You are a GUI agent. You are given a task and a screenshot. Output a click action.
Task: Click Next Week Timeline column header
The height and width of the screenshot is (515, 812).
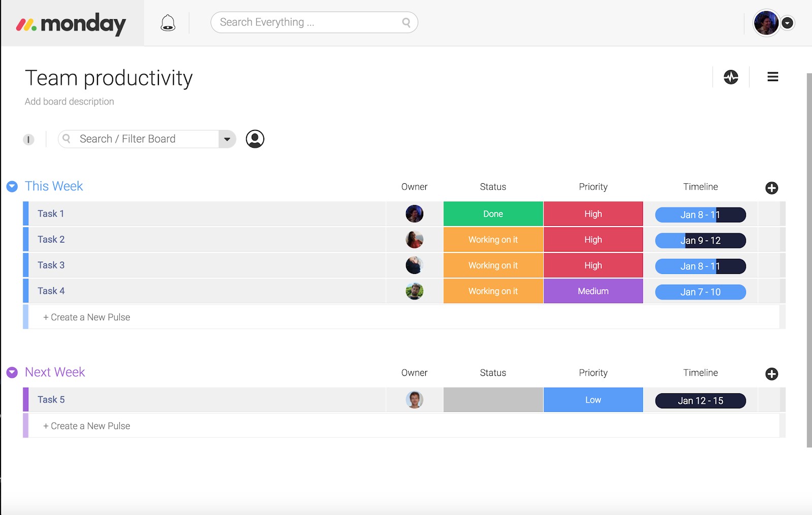click(x=700, y=373)
